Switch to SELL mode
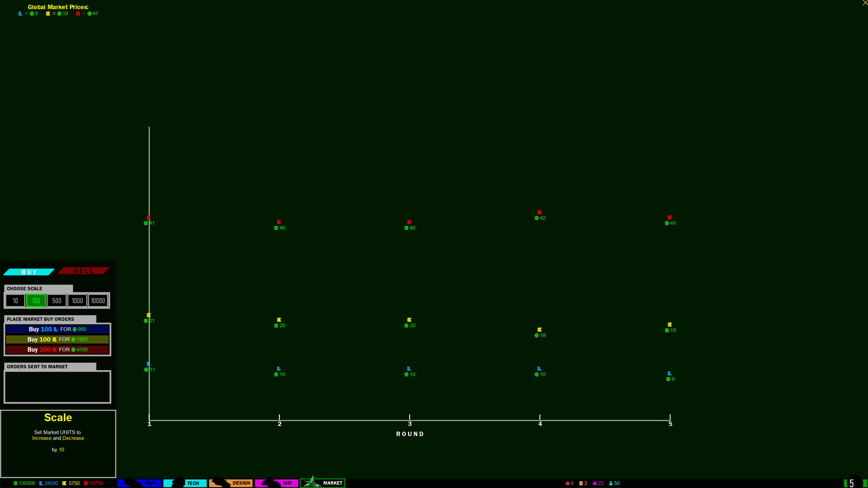 (84, 271)
